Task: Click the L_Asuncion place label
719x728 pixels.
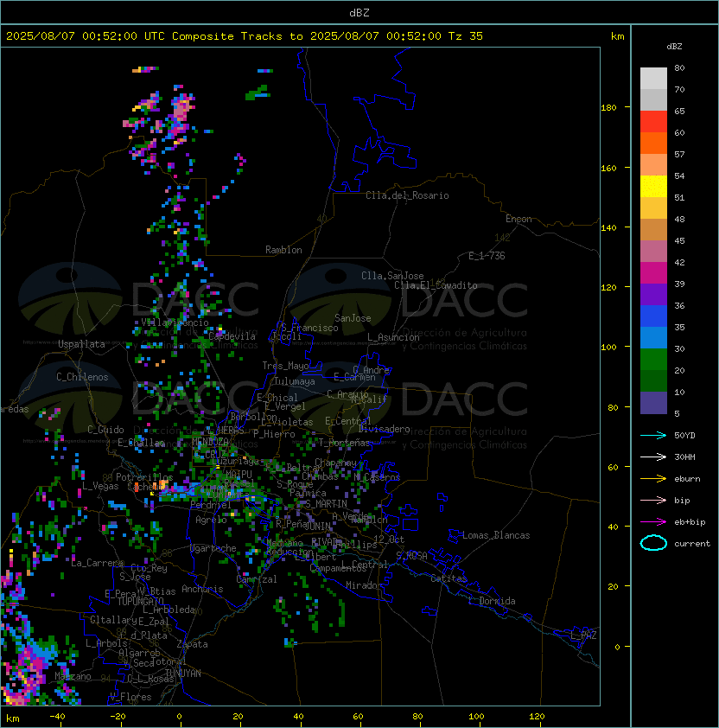Action: pos(393,337)
